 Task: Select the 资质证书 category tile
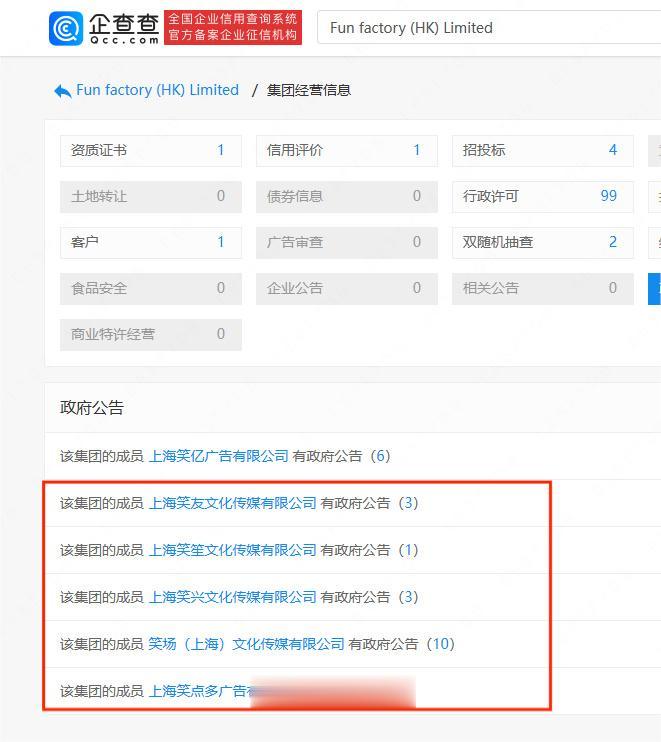[x=151, y=150]
